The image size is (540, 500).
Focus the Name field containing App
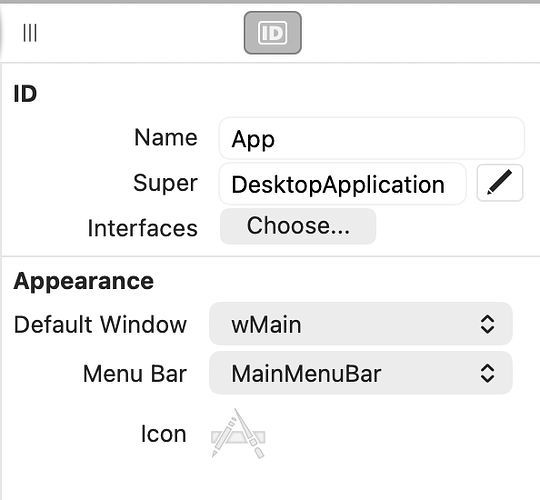(x=372, y=138)
